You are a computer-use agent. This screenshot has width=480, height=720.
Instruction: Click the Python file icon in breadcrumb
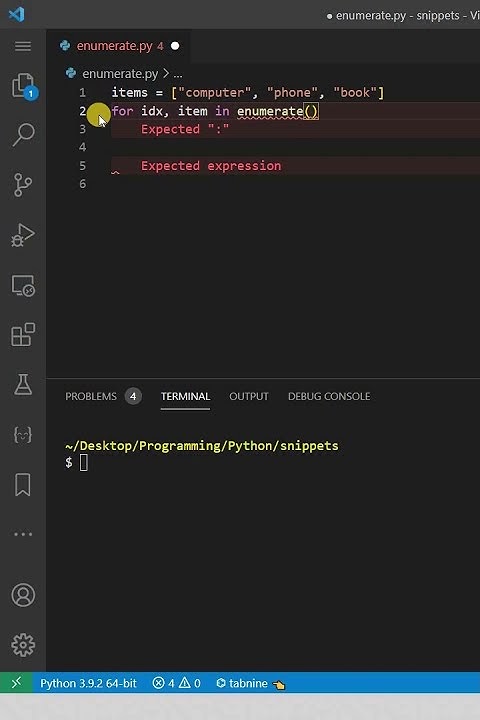71,73
